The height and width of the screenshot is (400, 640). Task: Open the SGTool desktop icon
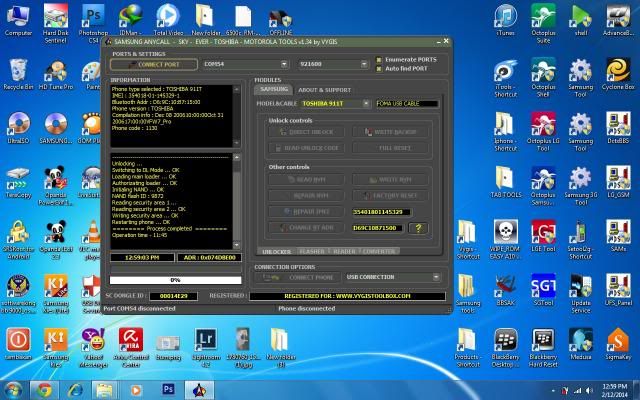point(543,290)
